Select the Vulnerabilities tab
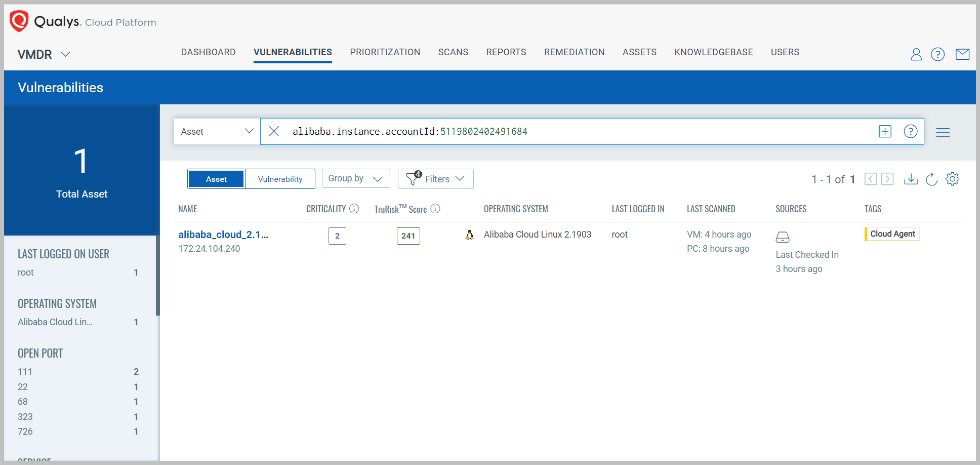 (293, 52)
